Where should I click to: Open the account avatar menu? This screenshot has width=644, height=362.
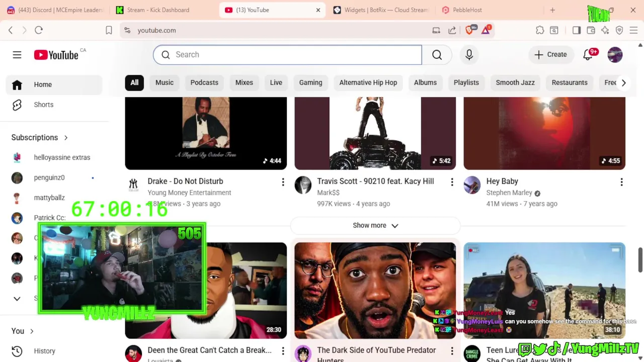[615, 55]
